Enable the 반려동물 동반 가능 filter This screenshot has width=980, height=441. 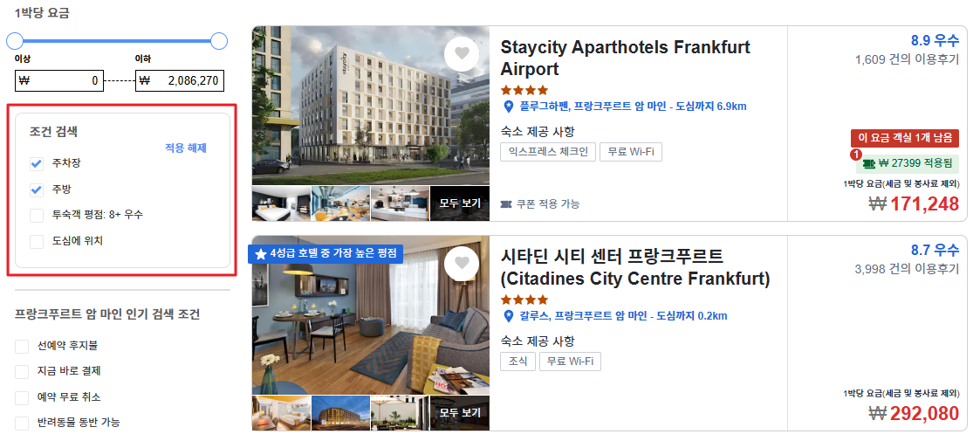tap(22, 423)
